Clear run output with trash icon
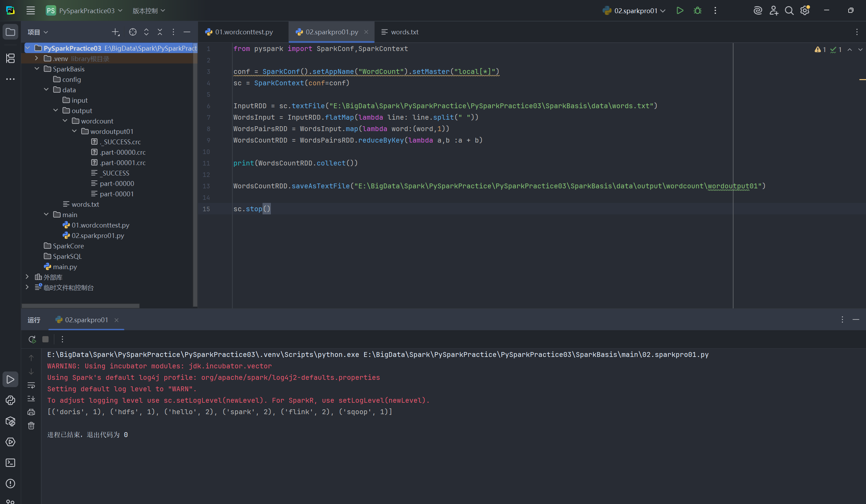Image resolution: width=866 pixels, height=504 pixels. [x=31, y=426]
